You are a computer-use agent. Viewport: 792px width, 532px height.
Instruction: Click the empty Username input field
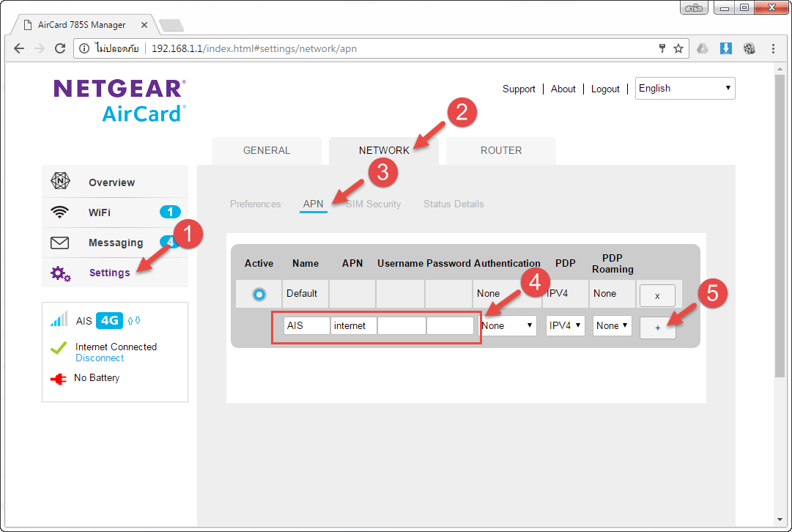click(401, 326)
